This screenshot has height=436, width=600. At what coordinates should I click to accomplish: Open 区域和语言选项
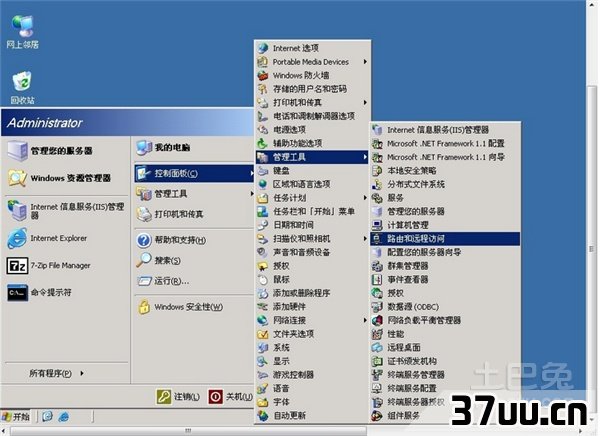pos(312,184)
